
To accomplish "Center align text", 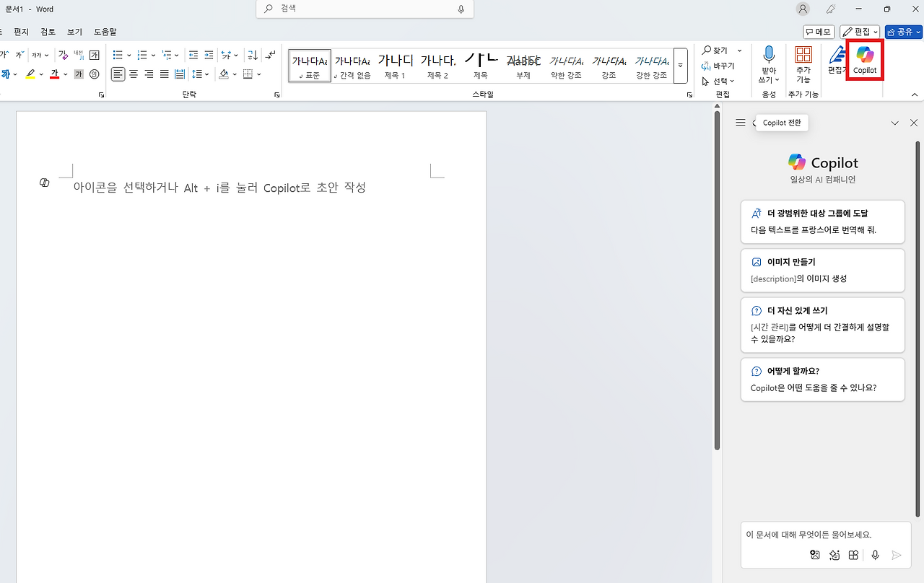I will click(x=134, y=74).
